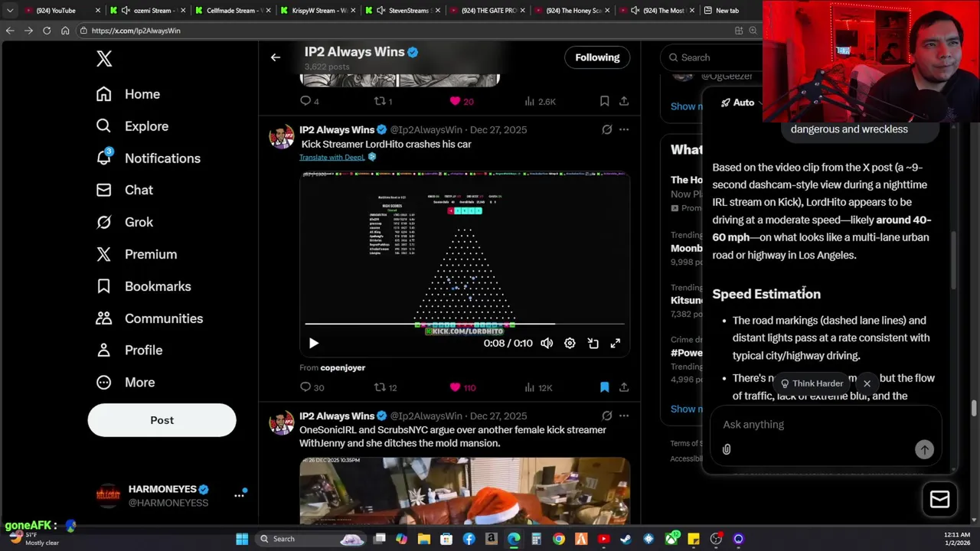
Task: Open browser tab search dropdown
Action: (9, 11)
